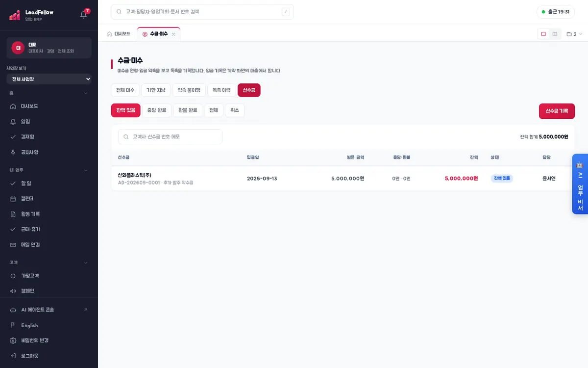
Task: Open 메일 연결 envelope icon
Action: tap(13, 244)
